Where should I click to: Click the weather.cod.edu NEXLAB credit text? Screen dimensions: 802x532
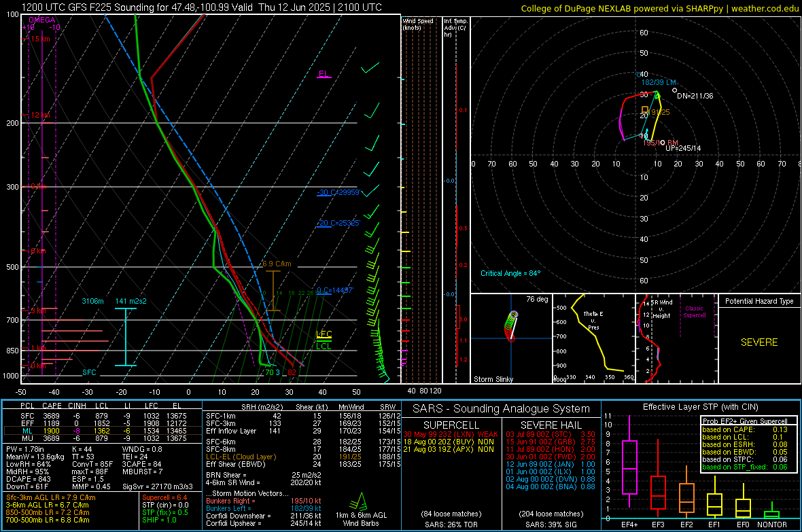tap(659, 8)
